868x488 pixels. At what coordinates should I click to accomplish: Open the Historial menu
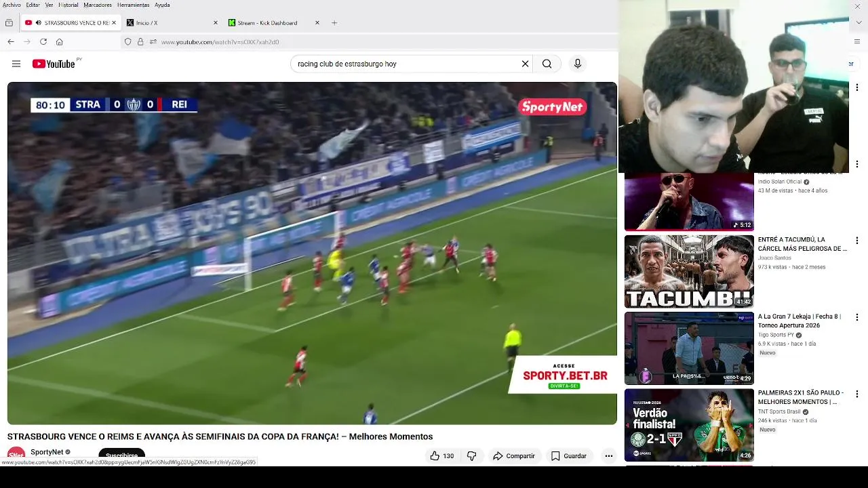tap(68, 5)
